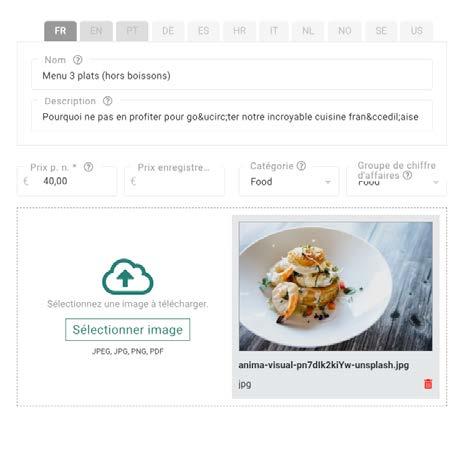Select the FR language tab
This screenshot has height=449, width=462.
point(60,31)
